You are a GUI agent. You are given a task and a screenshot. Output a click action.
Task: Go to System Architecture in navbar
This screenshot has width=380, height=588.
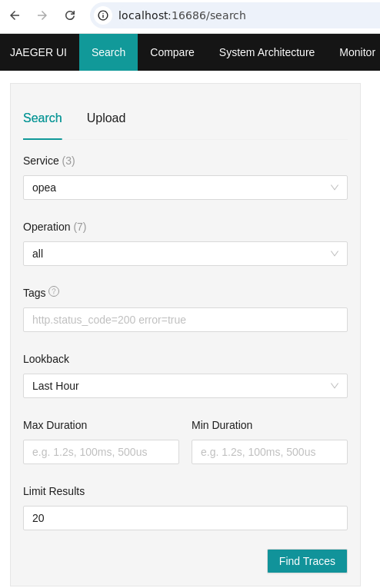tap(267, 52)
